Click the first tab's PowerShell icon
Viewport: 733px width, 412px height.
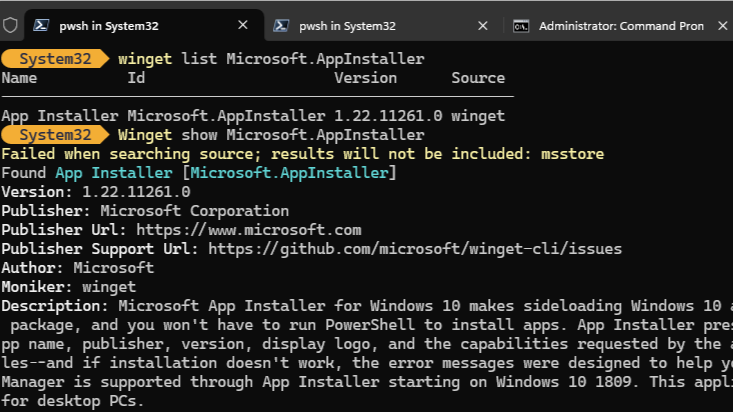(x=43, y=26)
